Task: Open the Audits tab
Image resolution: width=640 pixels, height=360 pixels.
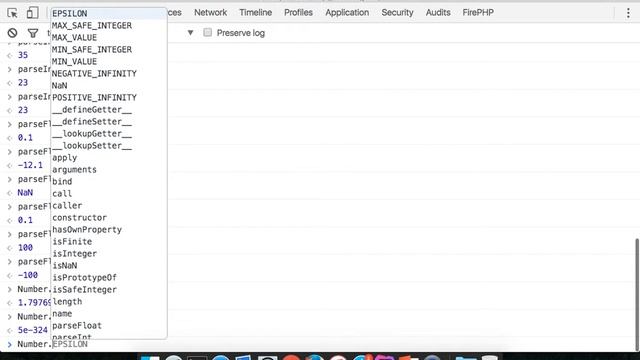Action: click(438, 13)
